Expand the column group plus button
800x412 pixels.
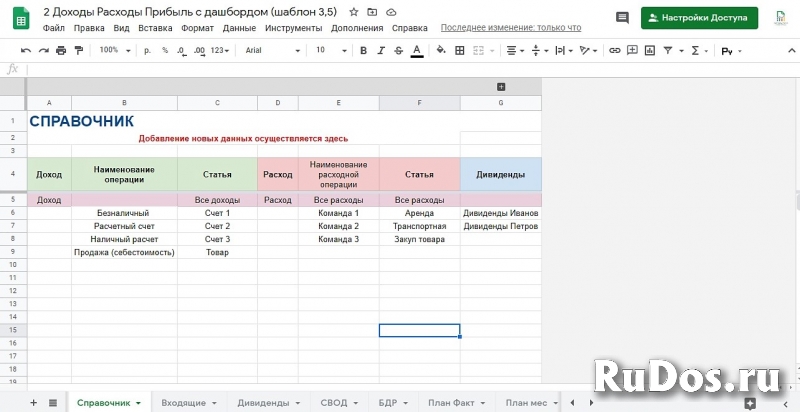501,87
